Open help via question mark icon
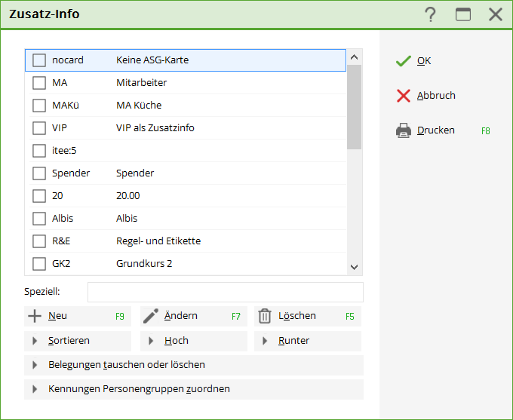The width and height of the screenshot is (513, 420). pyautogui.click(x=430, y=14)
